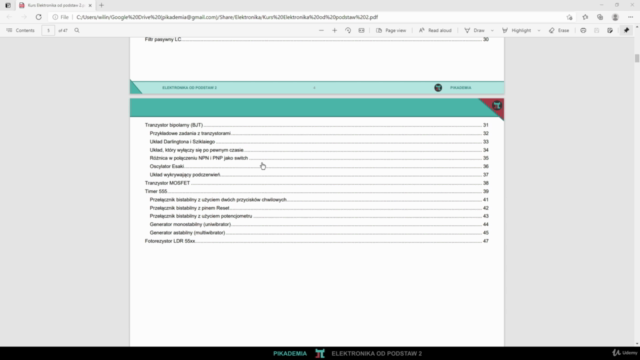Viewport: 640px width, 360px height.
Task: Open Settings and more menu
Action: point(630,17)
